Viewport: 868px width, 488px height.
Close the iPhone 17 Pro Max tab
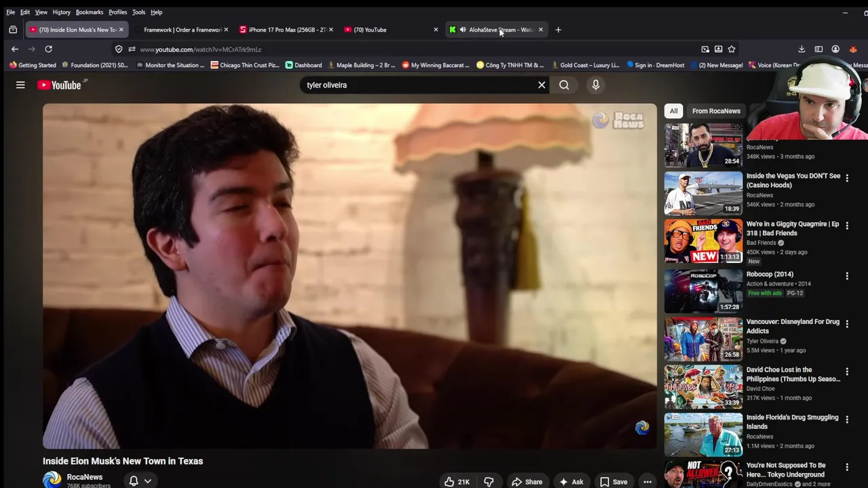pyautogui.click(x=331, y=30)
